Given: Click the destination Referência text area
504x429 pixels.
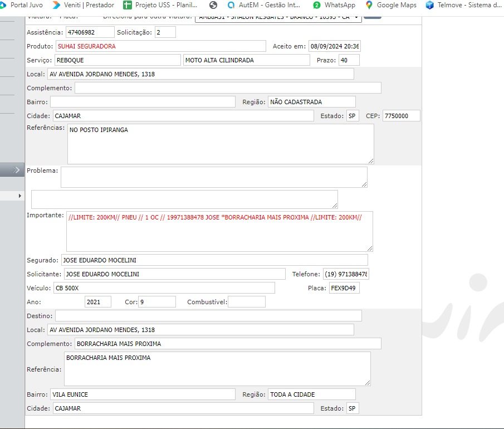Looking at the screenshot, I should 217,369.
